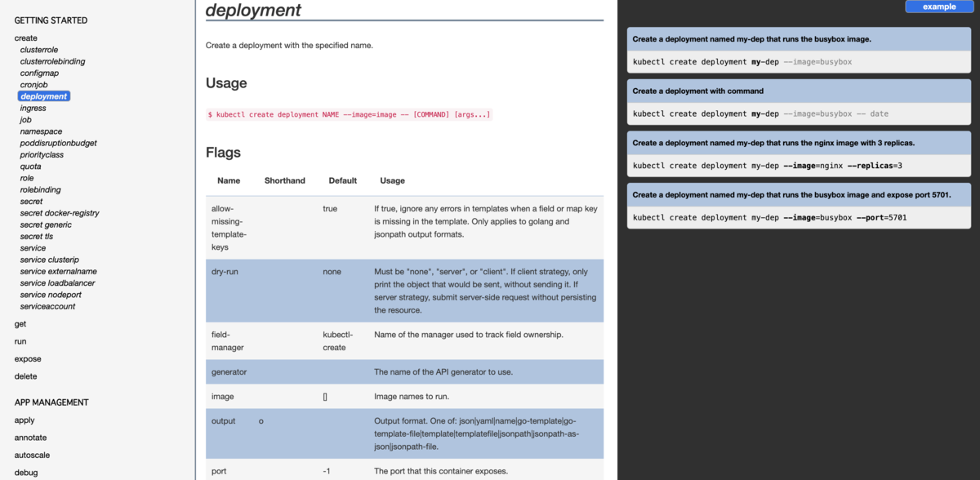Click the Default column header
Screen dimensions: 980x480
pyautogui.click(x=343, y=180)
